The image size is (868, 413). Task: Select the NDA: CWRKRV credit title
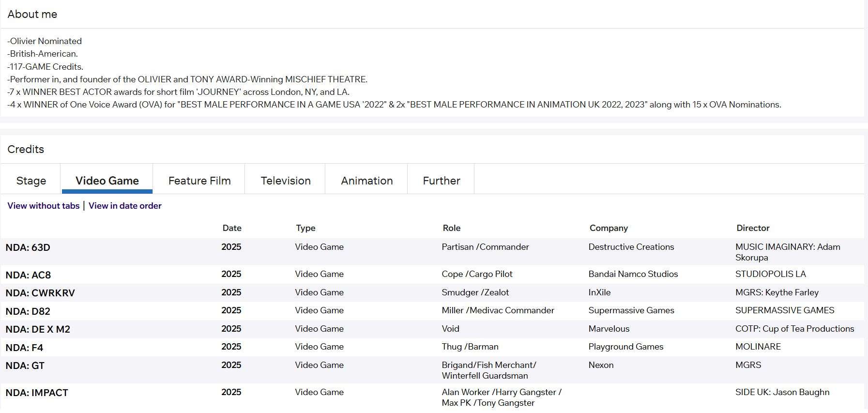pyautogui.click(x=40, y=293)
